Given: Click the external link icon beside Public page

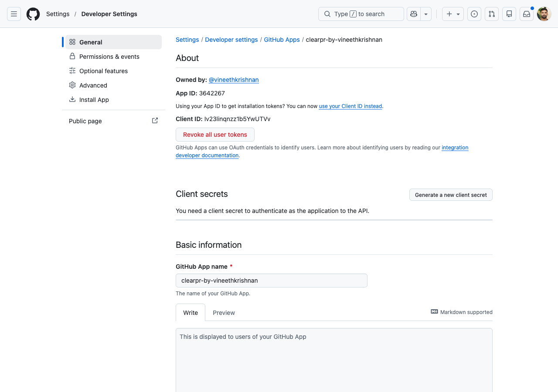Looking at the screenshot, I should point(155,121).
